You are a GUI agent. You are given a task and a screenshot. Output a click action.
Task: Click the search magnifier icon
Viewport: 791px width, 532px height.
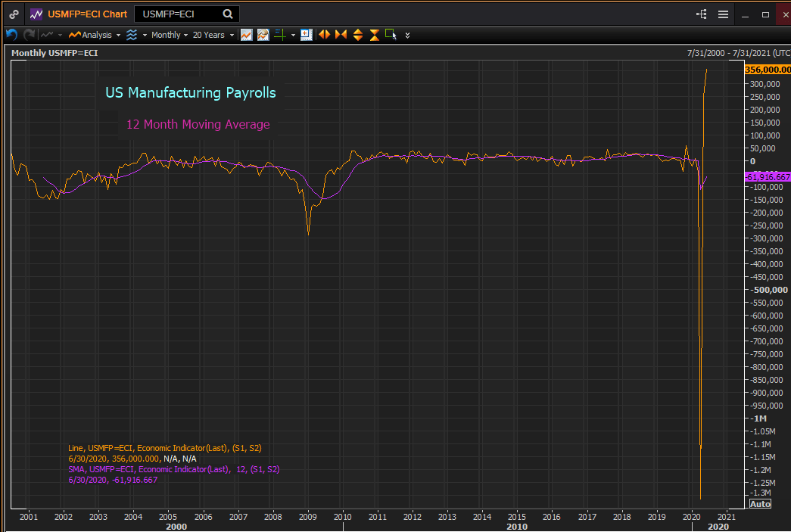click(228, 14)
